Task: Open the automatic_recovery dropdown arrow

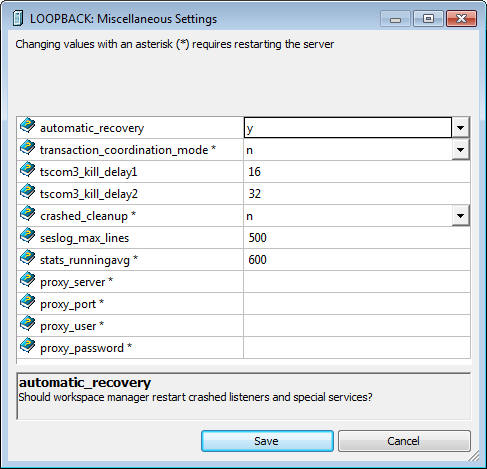Action: 460,128
